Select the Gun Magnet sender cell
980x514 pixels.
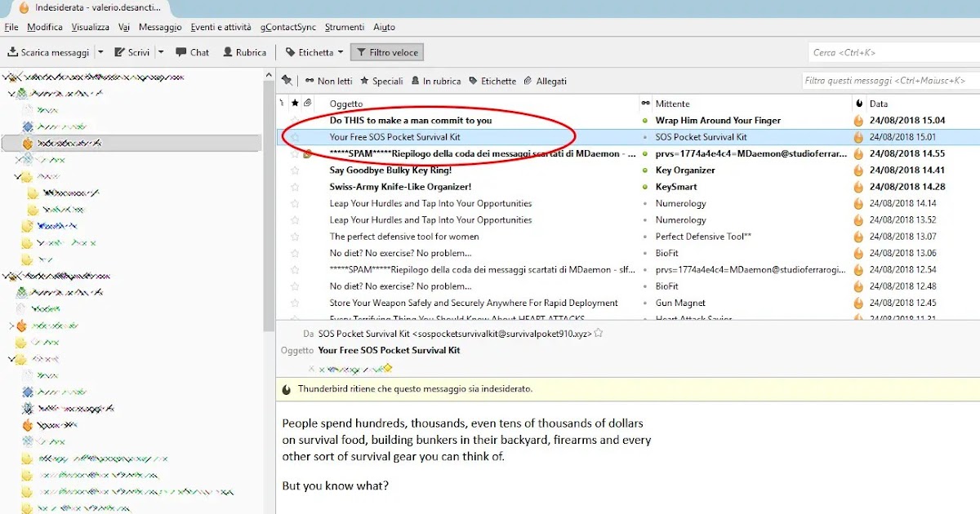click(x=681, y=303)
